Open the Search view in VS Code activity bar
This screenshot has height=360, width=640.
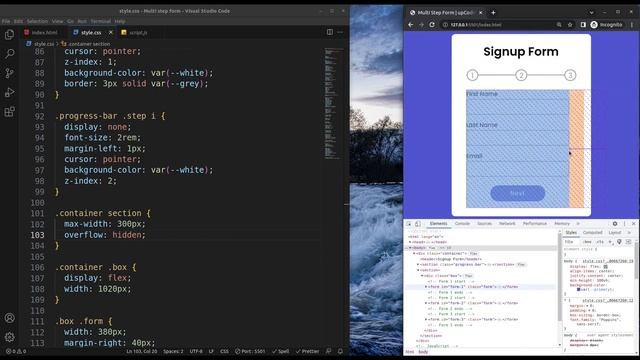coord(9,53)
